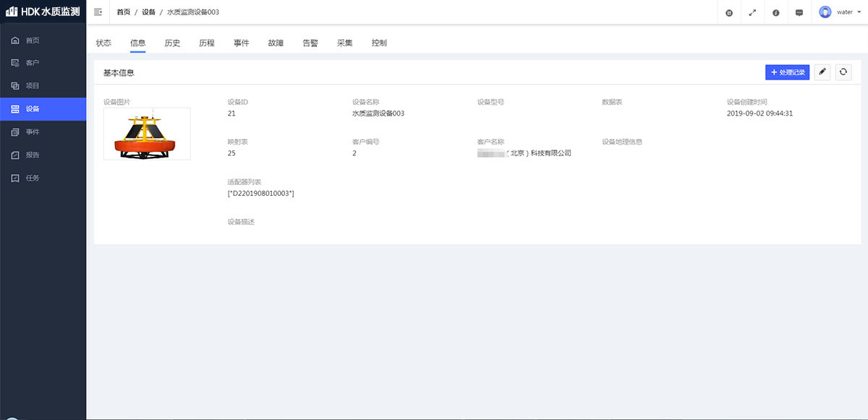
Task: Switch to the 历史 tab
Action: [x=172, y=43]
